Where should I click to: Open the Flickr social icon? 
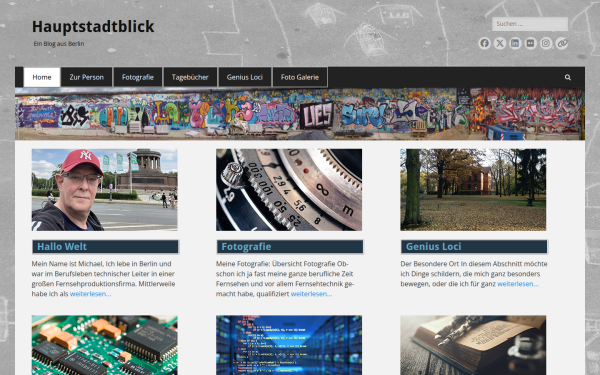[530, 43]
